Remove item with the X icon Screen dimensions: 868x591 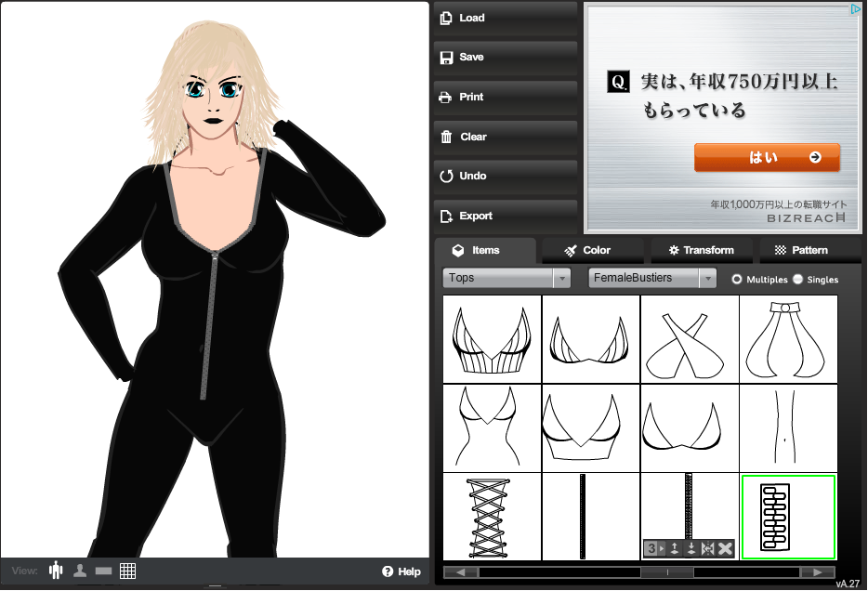click(725, 549)
